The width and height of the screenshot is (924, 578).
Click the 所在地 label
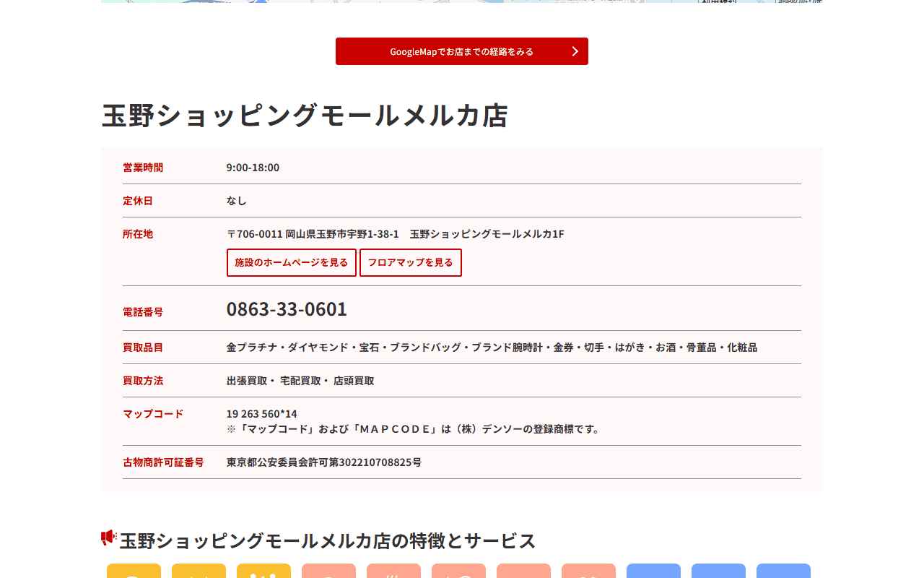pos(138,234)
